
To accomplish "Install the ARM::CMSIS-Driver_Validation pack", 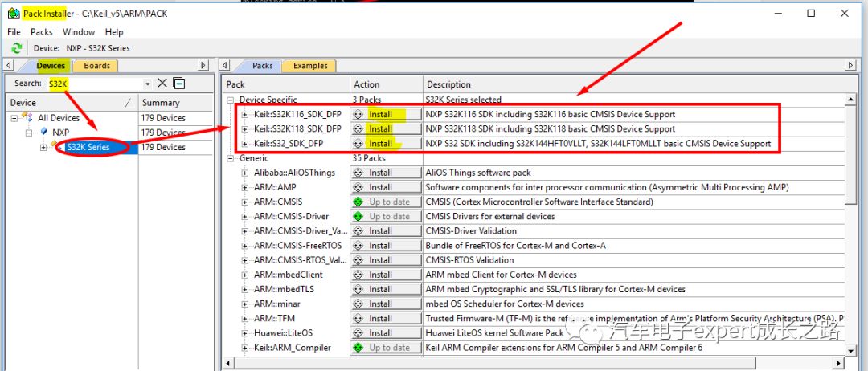I will coord(386,231).
